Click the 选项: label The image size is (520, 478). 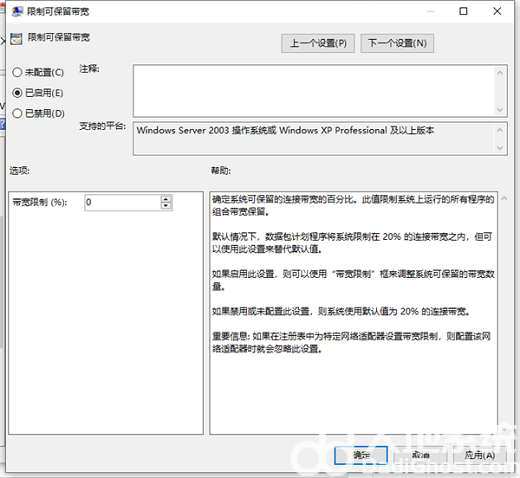pyautogui.click(x=19, y=171)
